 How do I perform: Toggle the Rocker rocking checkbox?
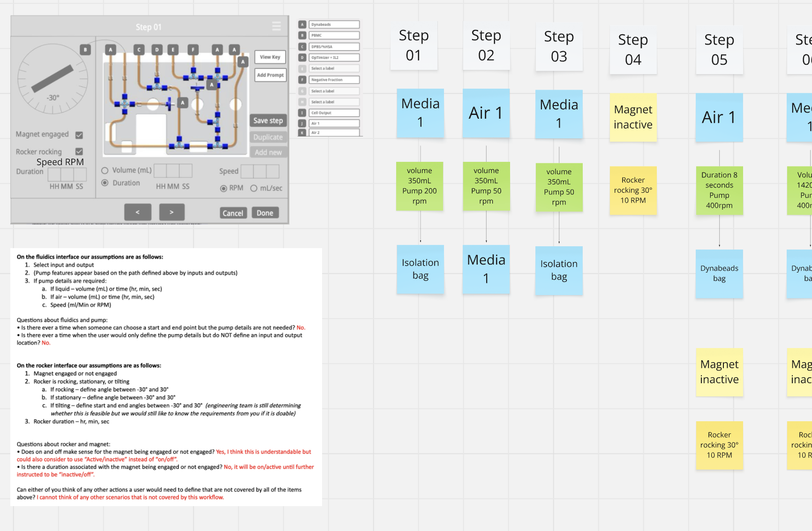[79, 152]
